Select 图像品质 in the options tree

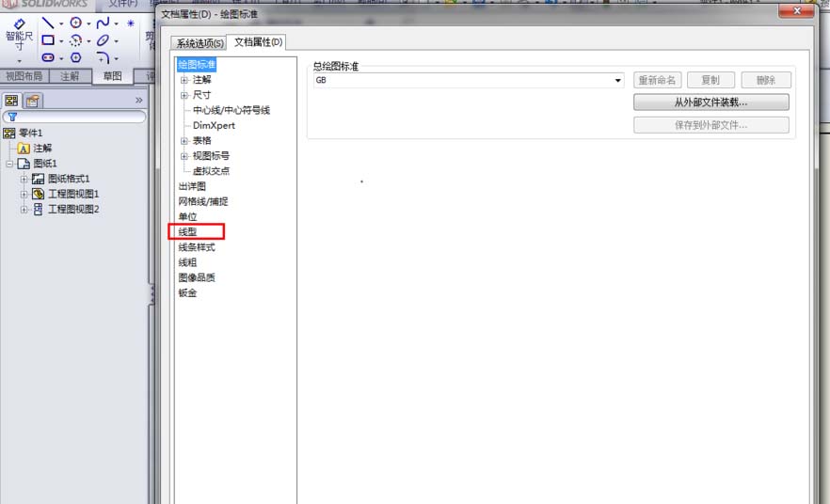click(x=197, y=277)
